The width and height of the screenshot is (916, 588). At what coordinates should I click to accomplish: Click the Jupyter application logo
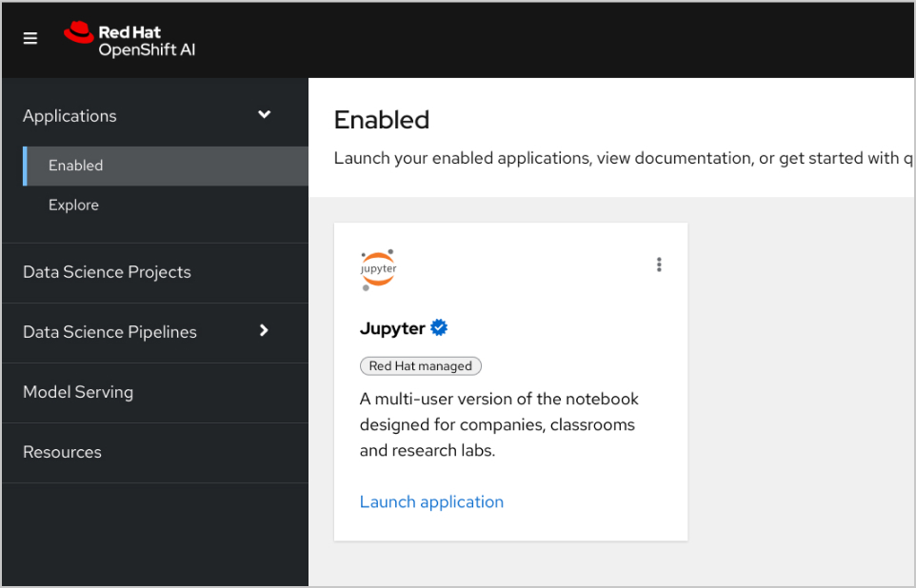(x=378, y=269)
